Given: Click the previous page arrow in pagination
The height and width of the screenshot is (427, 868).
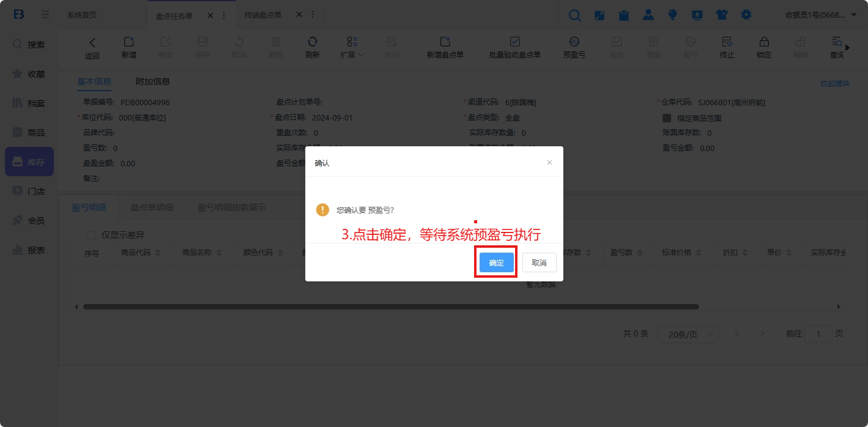Looking at the screenshot, I should pos(736,333).
